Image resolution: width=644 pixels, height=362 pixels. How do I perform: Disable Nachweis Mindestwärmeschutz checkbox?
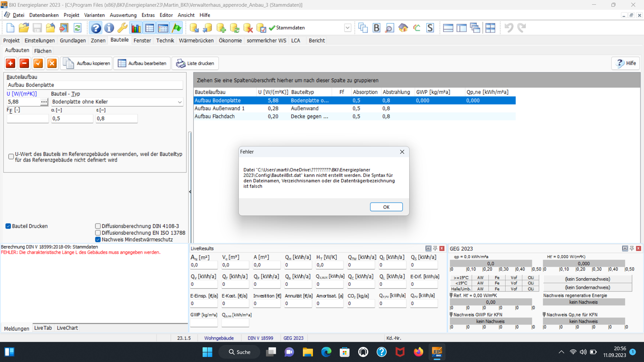point(98,240)
